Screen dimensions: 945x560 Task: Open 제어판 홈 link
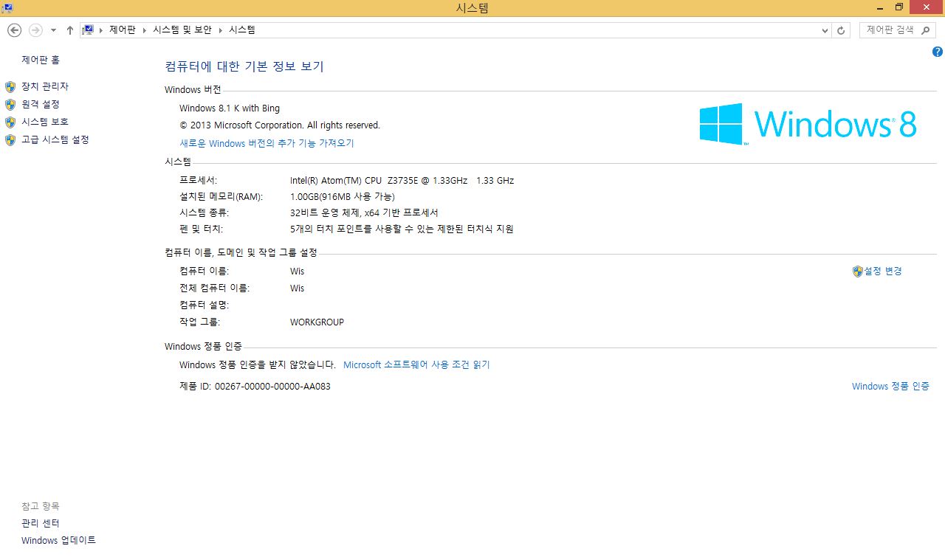[41, 60]
